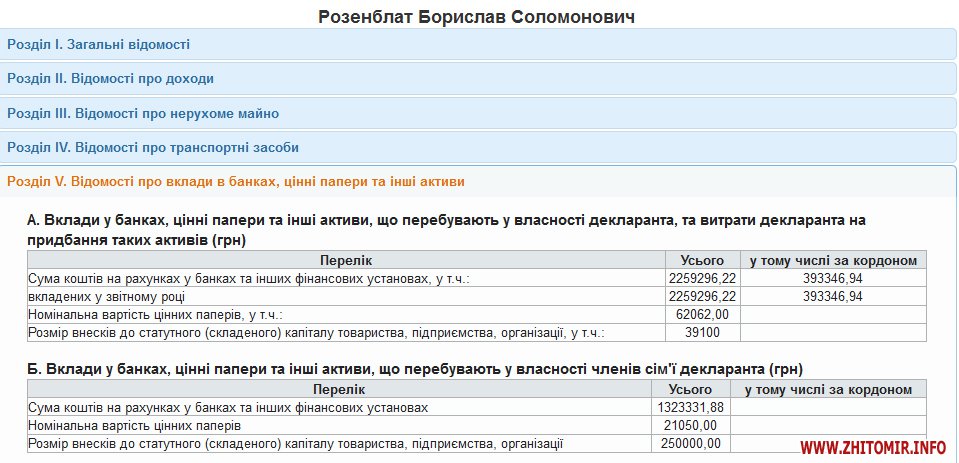This screenshot has height=463, width=959.
Task: Expand Розділ IV. Відомості про транспортні засоби
Action: click(x=153, y=147)
